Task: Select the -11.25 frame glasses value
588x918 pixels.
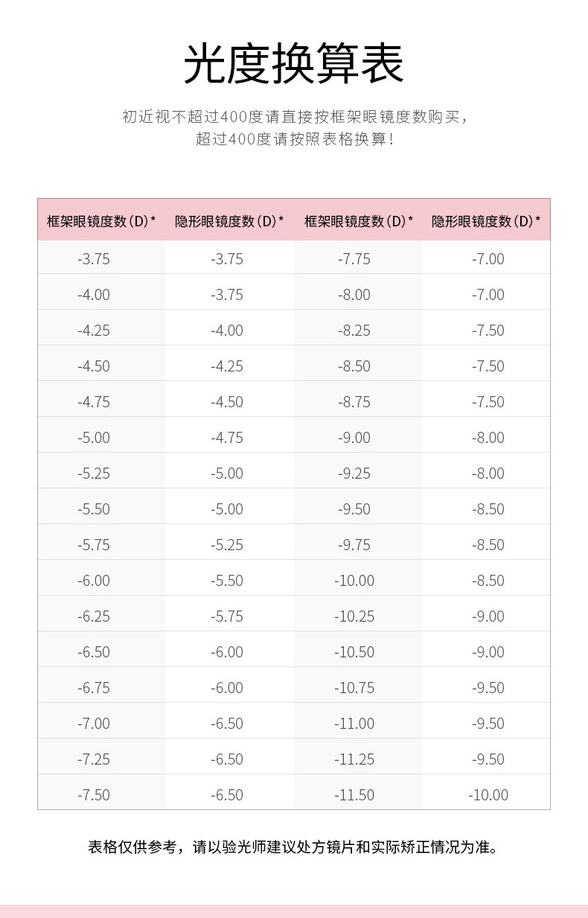Action: point(354,759)
